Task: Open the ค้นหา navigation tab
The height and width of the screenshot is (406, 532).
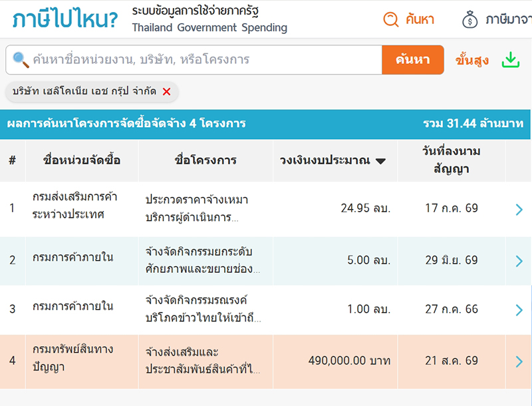Action: 409,19
